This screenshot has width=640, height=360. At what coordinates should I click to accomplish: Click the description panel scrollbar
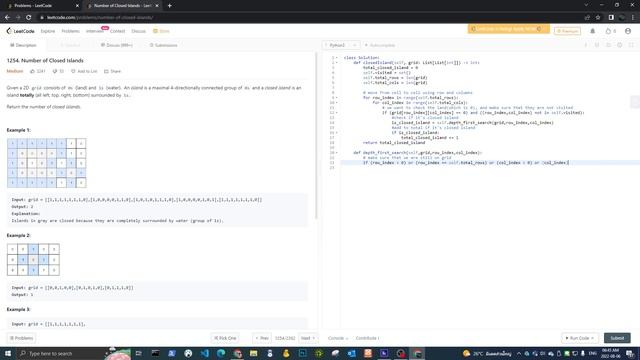click(316, 135)
